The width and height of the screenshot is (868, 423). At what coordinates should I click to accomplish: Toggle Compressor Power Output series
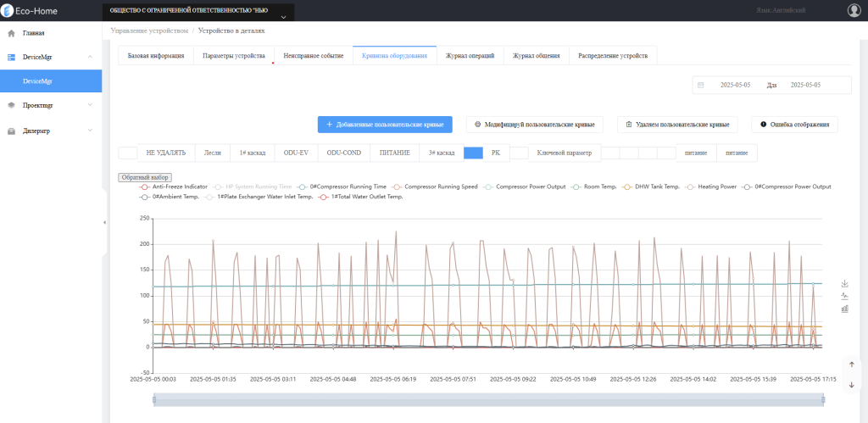524,187
